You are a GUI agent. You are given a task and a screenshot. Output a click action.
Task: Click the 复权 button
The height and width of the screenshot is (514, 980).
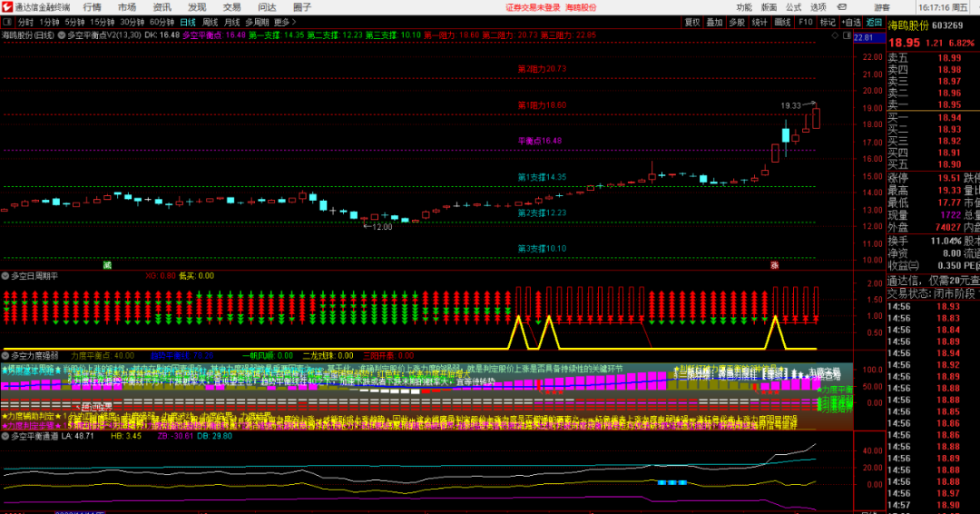(x=692, y=22)
